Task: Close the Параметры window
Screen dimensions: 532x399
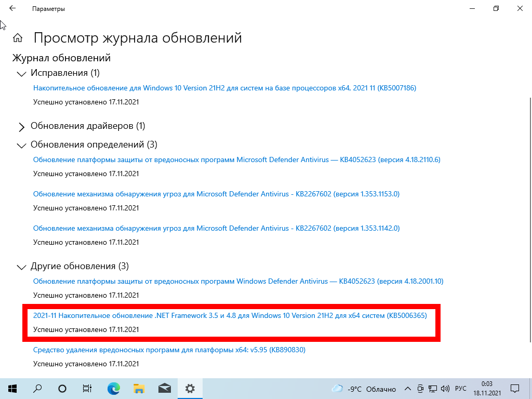Action: pyautogui.click(x=520, y=8)
